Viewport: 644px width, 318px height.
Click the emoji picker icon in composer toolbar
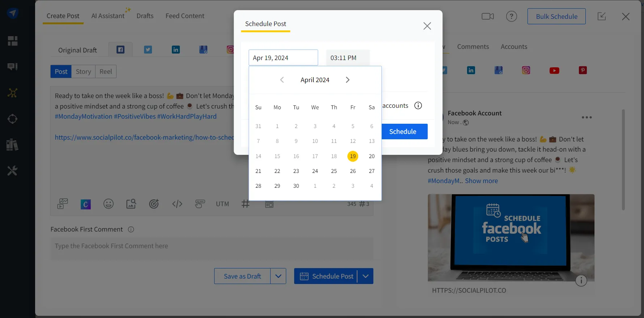(109, 204)
